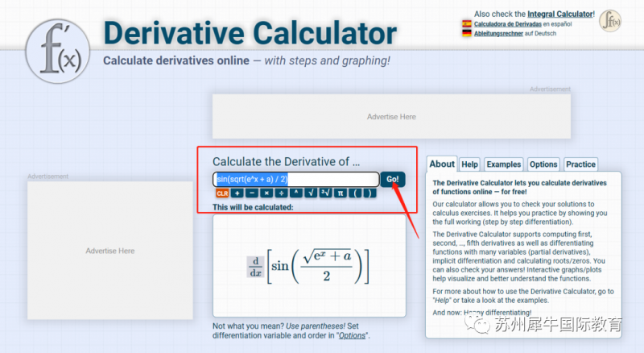Insert caret exponent symbol
644x353 pixels.
coord(296,193)
